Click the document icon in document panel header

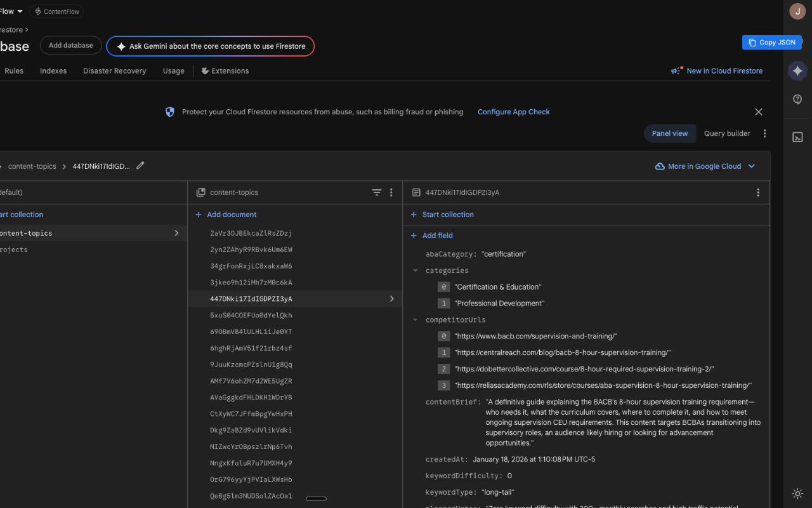(x=416, y=192)
